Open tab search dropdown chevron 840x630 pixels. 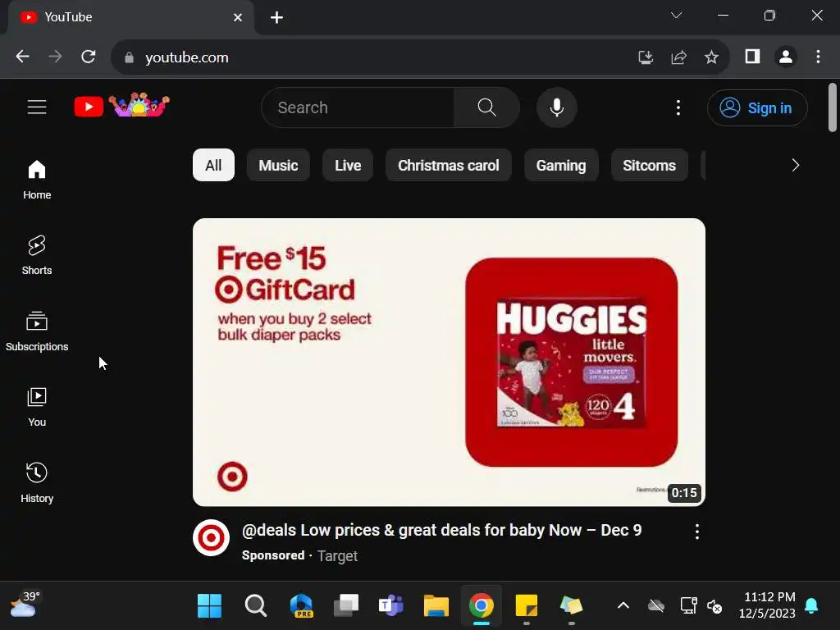click(x=676, y=16)
